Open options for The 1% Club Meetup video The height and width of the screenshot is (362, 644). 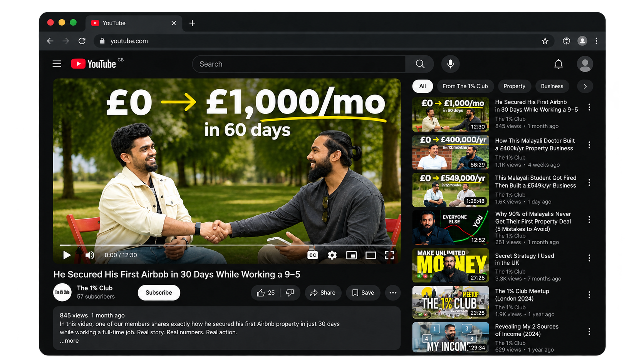[589, 295]
